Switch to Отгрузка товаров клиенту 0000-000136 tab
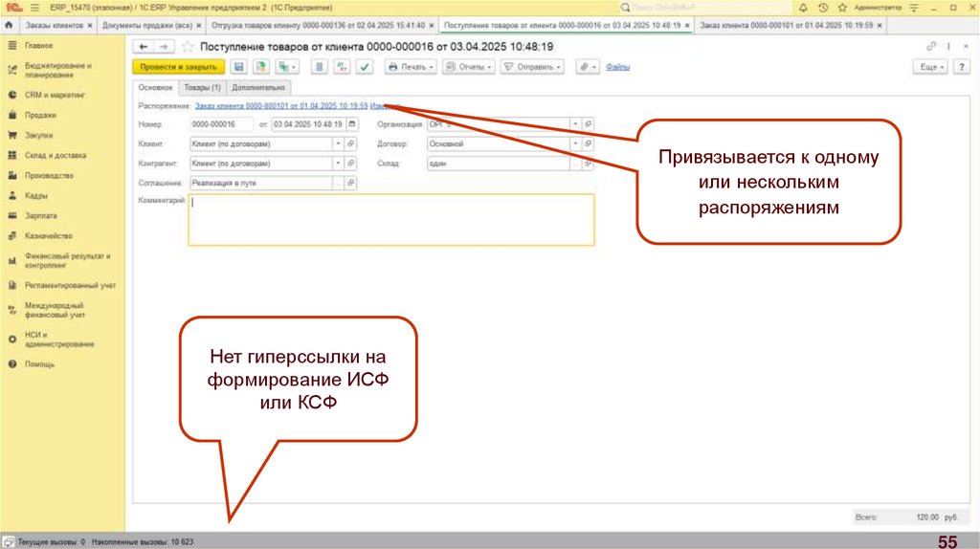This screenshot has height=549, width=980. point(318,26)
